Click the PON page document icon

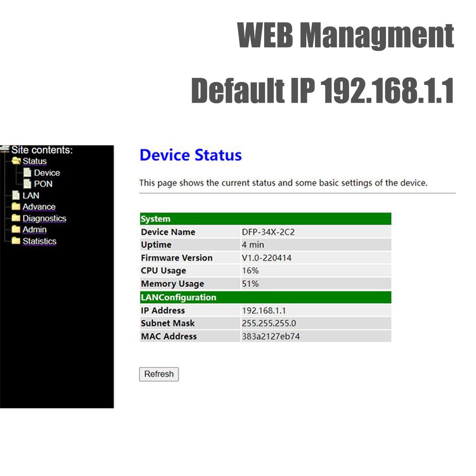[27, 184]
